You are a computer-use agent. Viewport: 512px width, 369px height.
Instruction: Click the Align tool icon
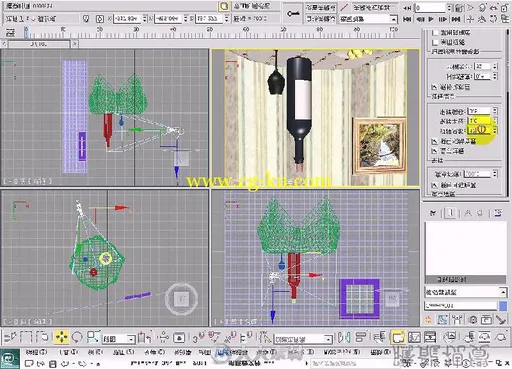tap(360, 338)
